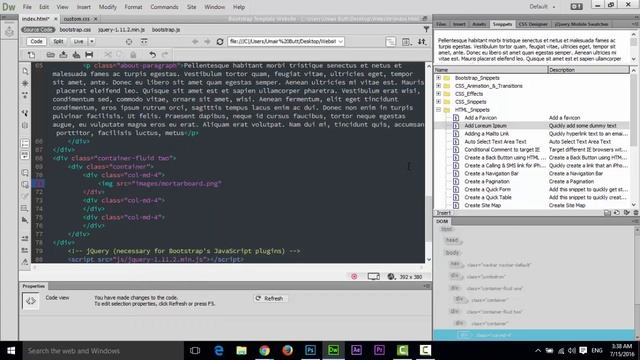Switch to Code view

click(x=36, y=42)
